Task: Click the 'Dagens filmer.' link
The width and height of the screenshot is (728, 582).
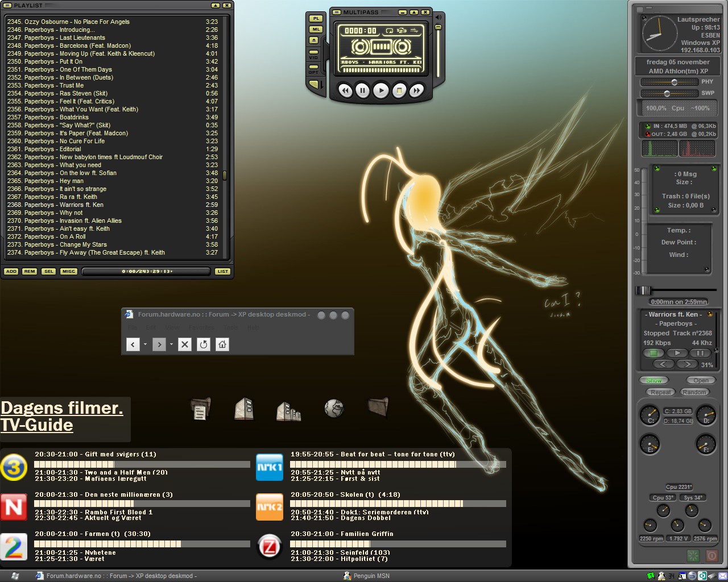Action: [62, 408]
